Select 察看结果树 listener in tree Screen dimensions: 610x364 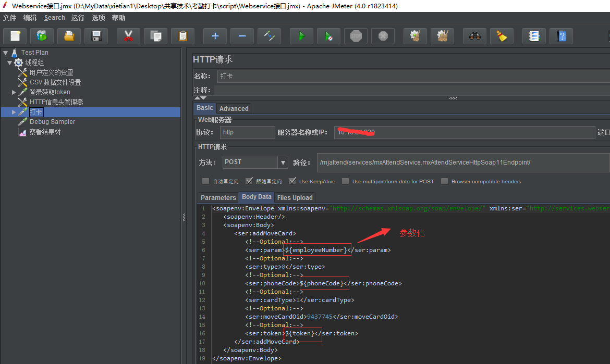coord(45,132)
